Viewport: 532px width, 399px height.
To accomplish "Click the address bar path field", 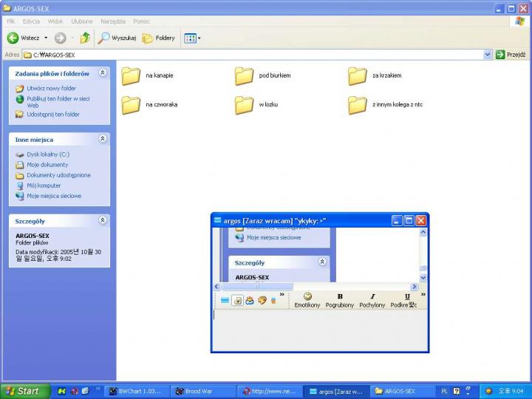I will click(x=253, y=55).
